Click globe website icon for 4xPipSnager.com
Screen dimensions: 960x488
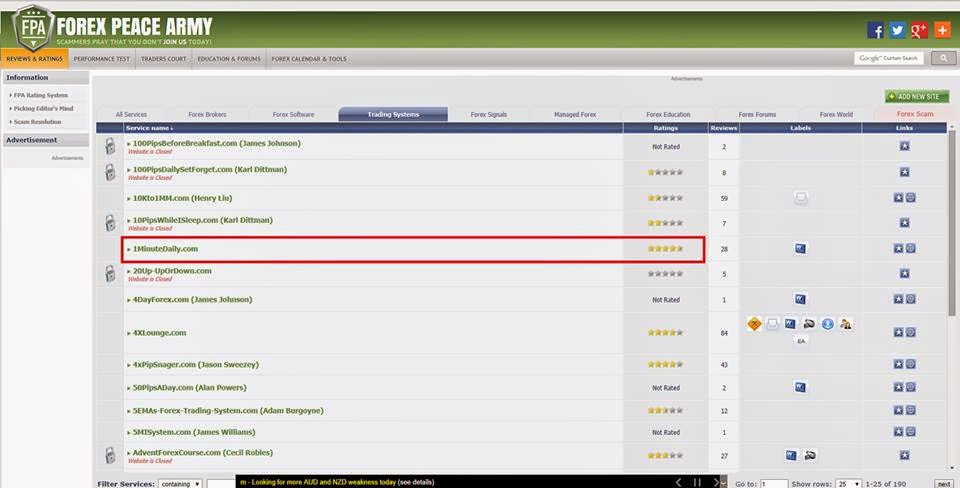click(x=910, y=364)
